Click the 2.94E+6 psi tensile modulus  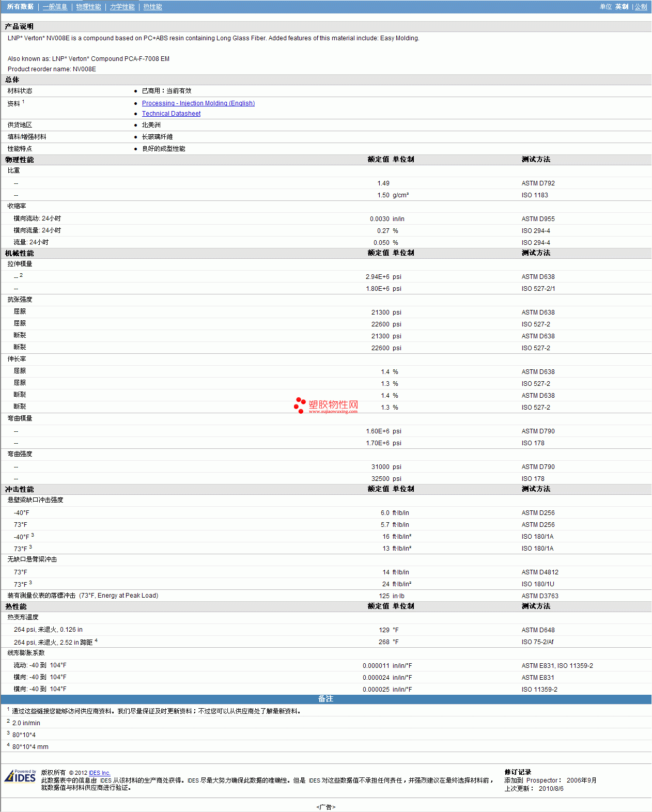383,277
